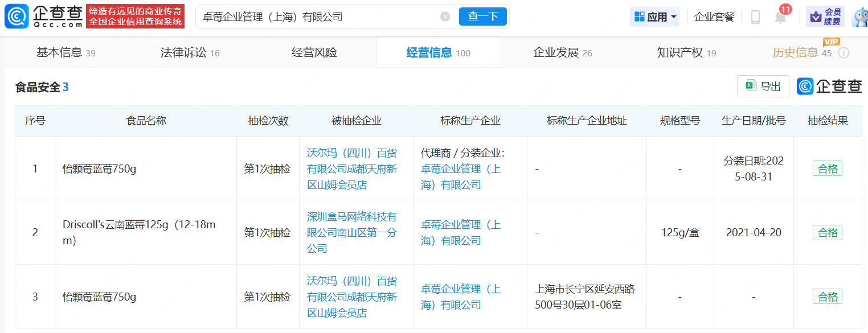
Task: Click 代理商 / 分装企业 label in row 1
Action: [x=462, y=153]
